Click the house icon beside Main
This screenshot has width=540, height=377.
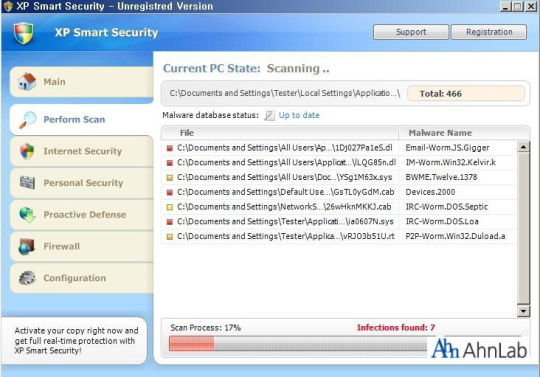click(x=27, y=82)
